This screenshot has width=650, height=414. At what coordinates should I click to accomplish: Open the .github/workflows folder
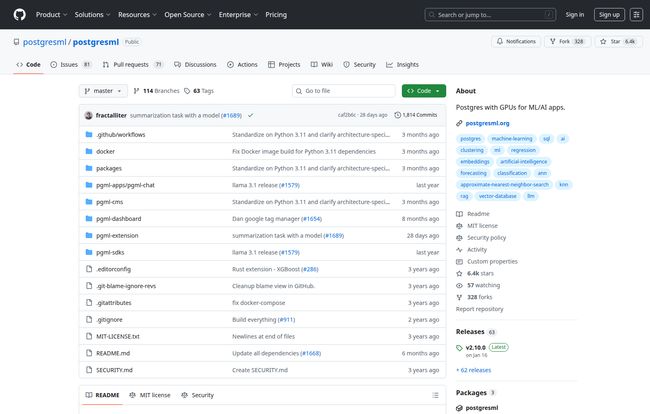click(121, 135)
